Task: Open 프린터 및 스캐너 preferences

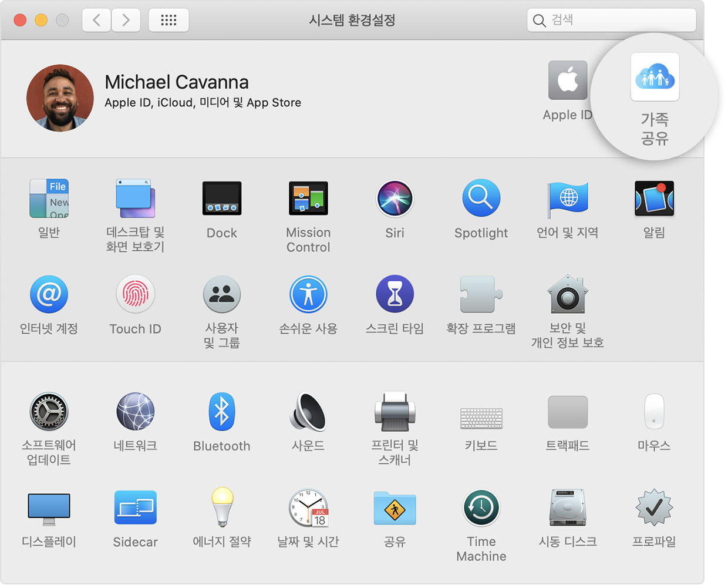Action: pos(395,412)
